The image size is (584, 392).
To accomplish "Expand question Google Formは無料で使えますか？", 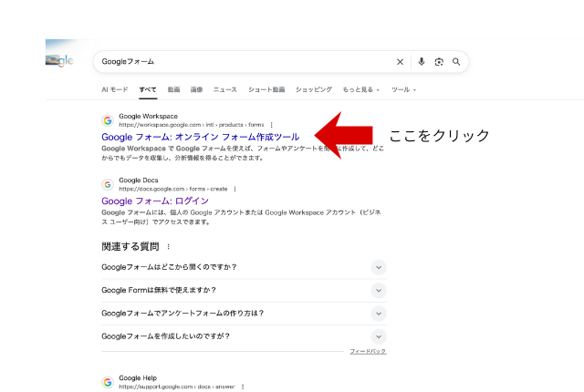I will point(244,291).
